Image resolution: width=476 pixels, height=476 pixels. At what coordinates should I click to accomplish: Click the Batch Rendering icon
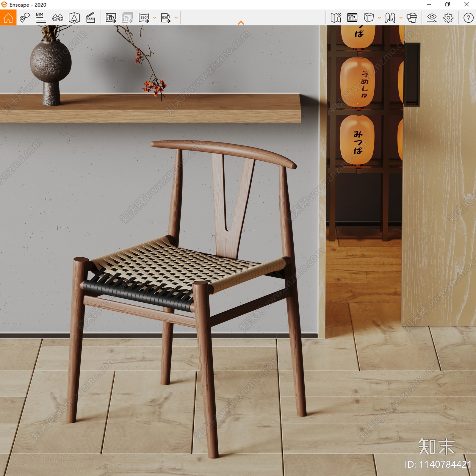click(x=127, y=18)
